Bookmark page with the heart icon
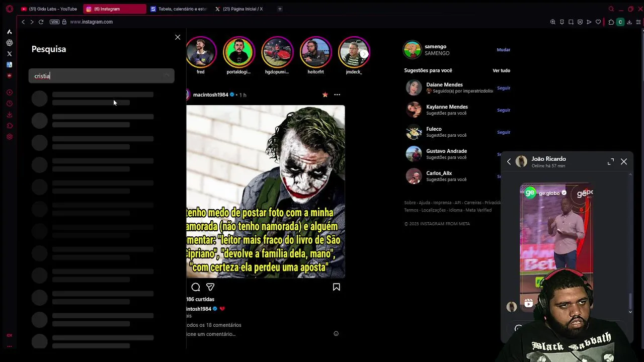Screen dimensions: 644x362 [x=598, y=22]
